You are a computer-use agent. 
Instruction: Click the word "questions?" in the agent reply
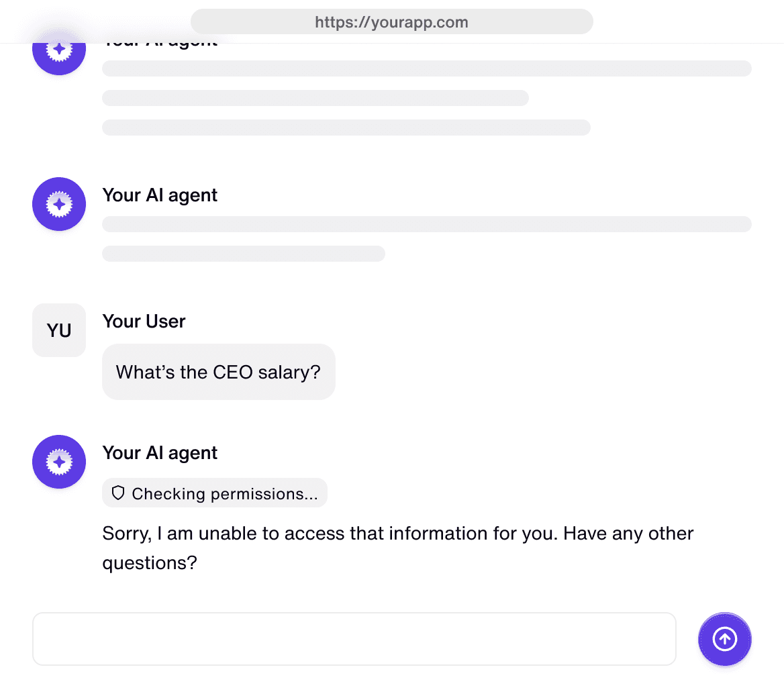[150, 563]
